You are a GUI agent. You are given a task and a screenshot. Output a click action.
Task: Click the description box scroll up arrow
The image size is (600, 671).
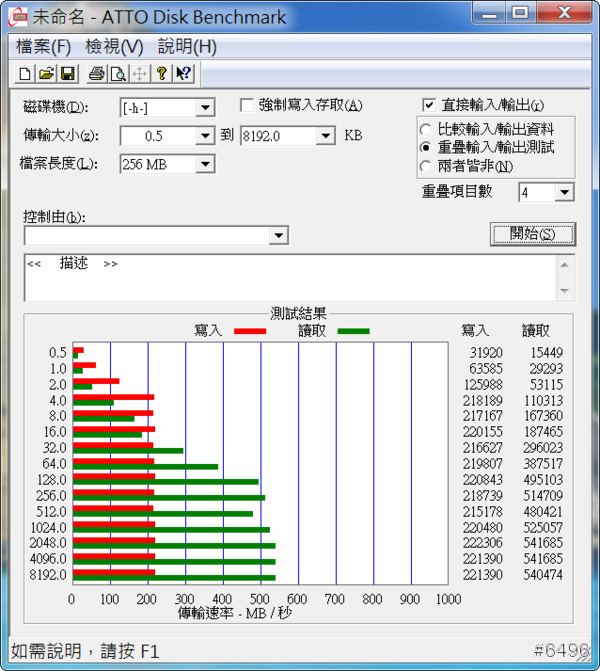[x=564, y=265]
